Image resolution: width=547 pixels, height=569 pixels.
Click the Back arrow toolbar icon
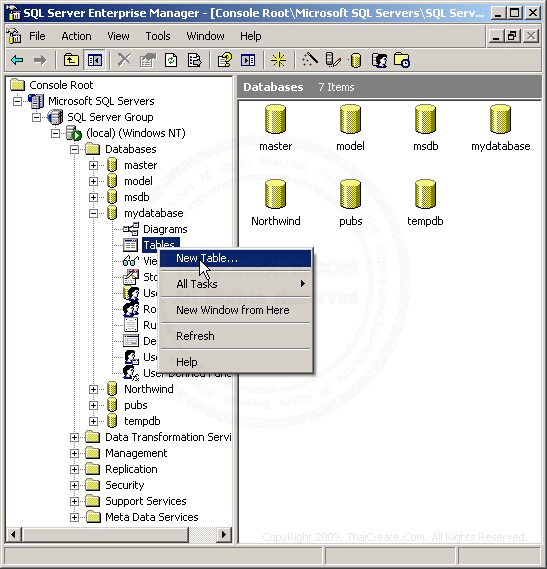tap(17, 60)
